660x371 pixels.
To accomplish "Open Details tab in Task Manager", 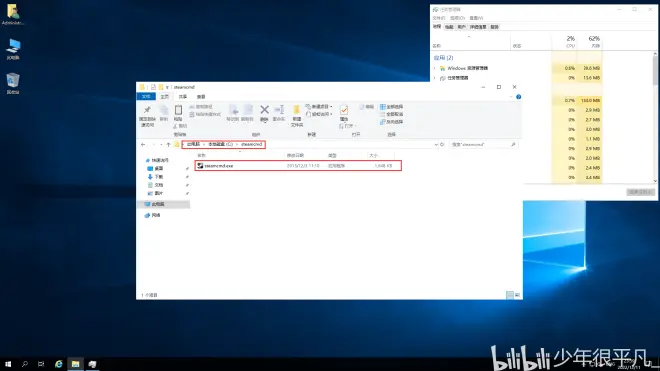I will pyautogui.click(x=478, y=27).
